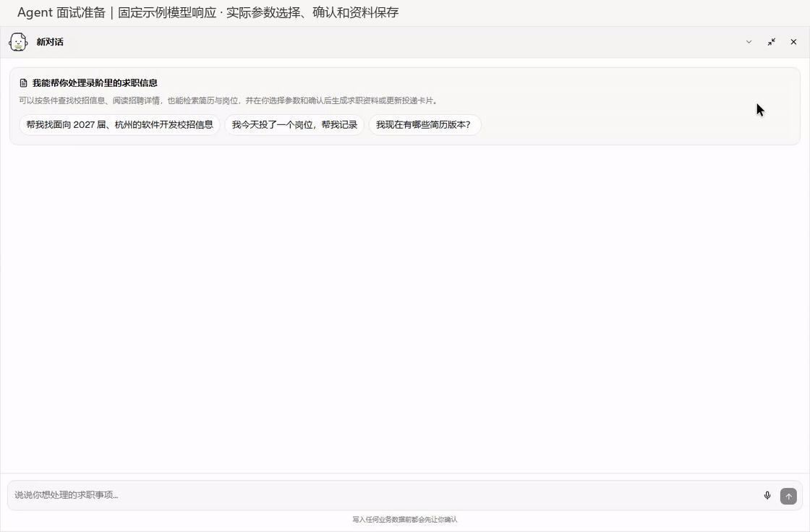
Task: Select the suggestion 我现在有哪些简历版本？
Action: (425, 124)
